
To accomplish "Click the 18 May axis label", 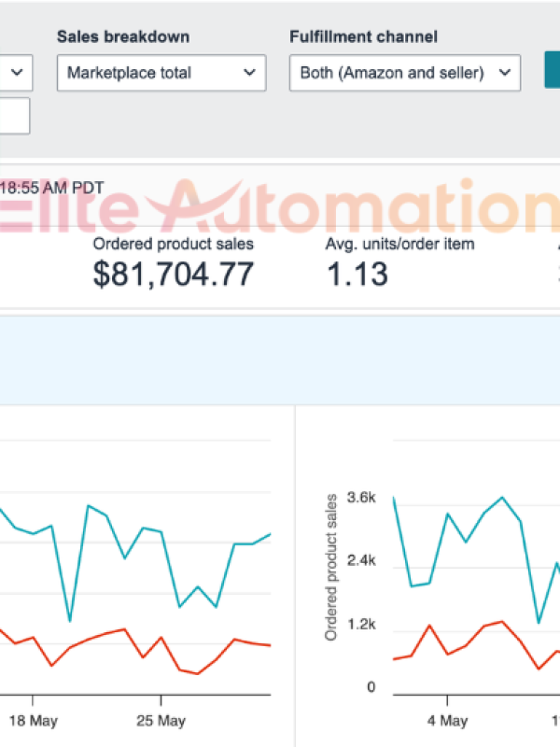I will point(33,721).
